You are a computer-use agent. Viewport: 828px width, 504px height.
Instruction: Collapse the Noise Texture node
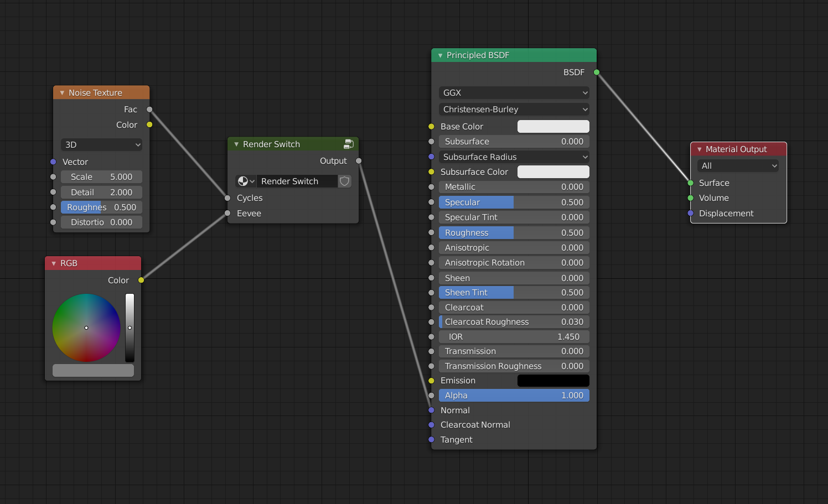pyautogui.click(x=62, y=93)
